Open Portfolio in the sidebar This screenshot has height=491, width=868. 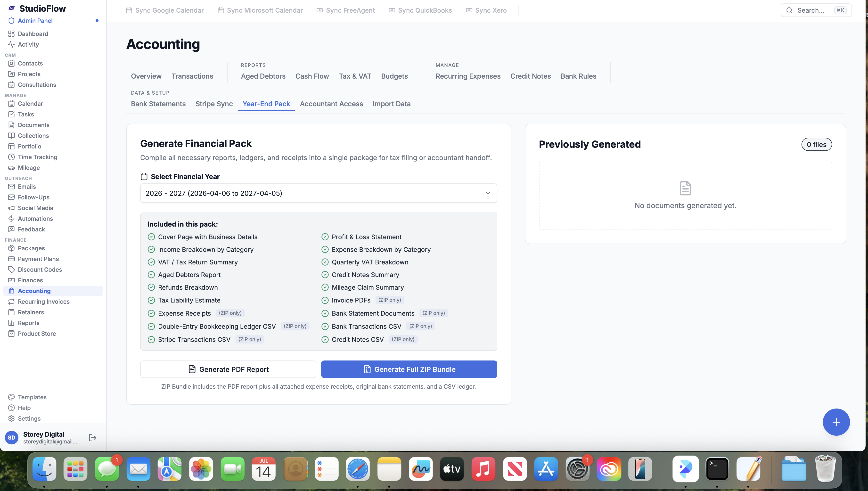(29, 146)
